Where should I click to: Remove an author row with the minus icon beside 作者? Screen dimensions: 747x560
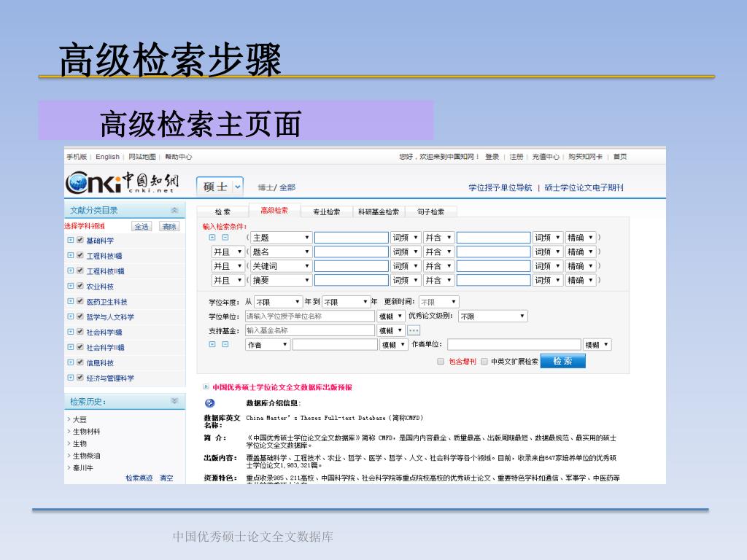225,344
